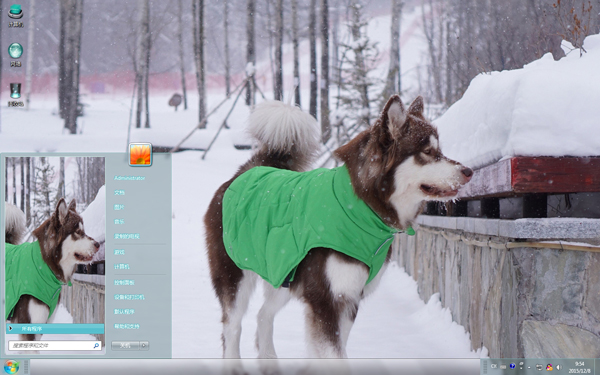The image size is (600, 375).
Task: Open the Network (网络) desktop icon
Action: click(x=15, y=54)
